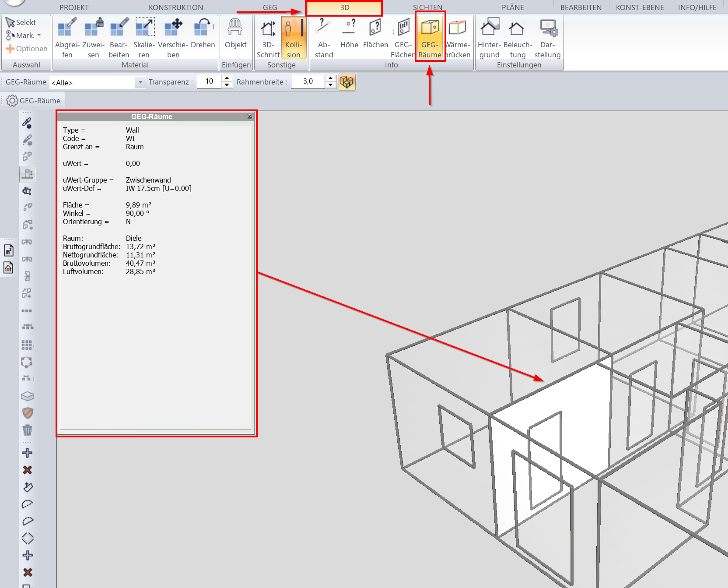Activate the Skalieren material tool
Image resolution: width=728 pixels, height=588 pixels.
(x=144, y=38)
